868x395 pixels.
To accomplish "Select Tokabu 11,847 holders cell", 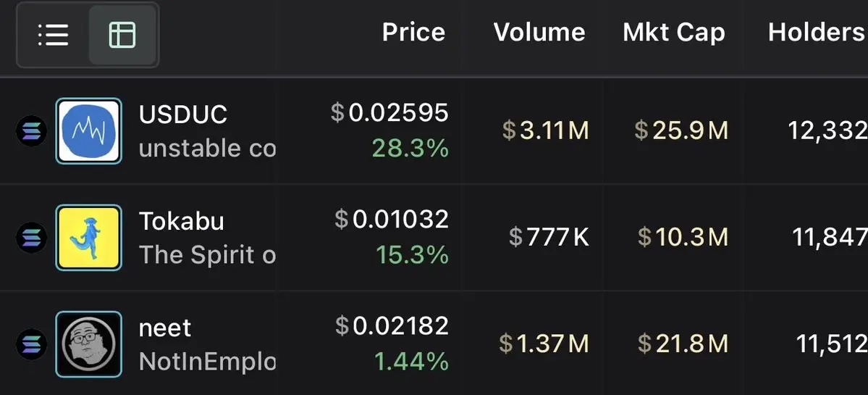I will 830,238.
